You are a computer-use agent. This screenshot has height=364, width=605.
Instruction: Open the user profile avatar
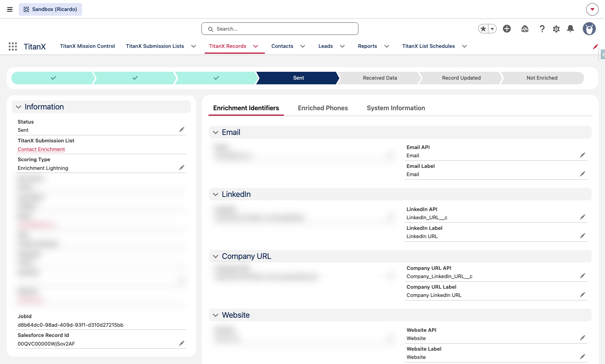point(589,29)
